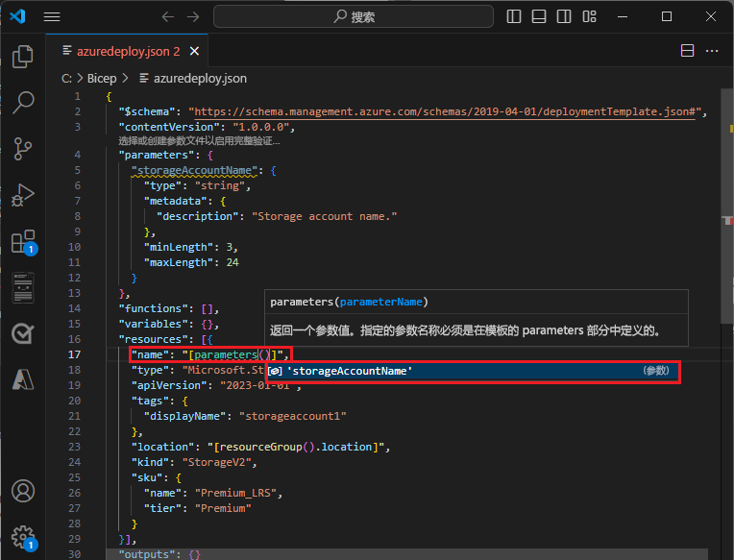
Task: Open the Search view in activity bar
Action: click(22, 103)
